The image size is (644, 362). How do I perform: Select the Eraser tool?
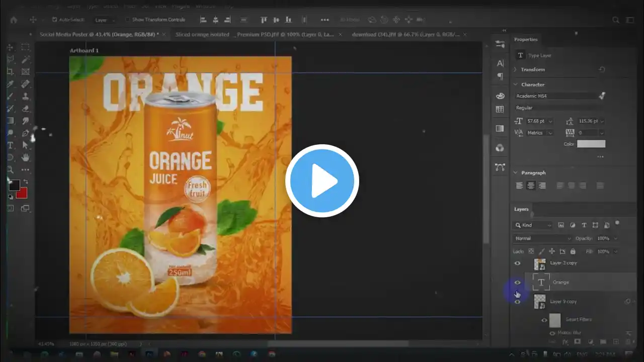tap(25, 109)
